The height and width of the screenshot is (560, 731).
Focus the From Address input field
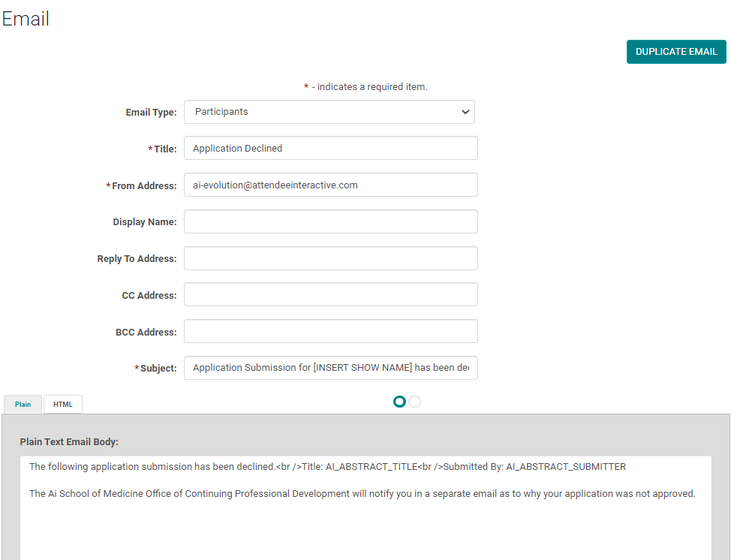click(330, 185)
